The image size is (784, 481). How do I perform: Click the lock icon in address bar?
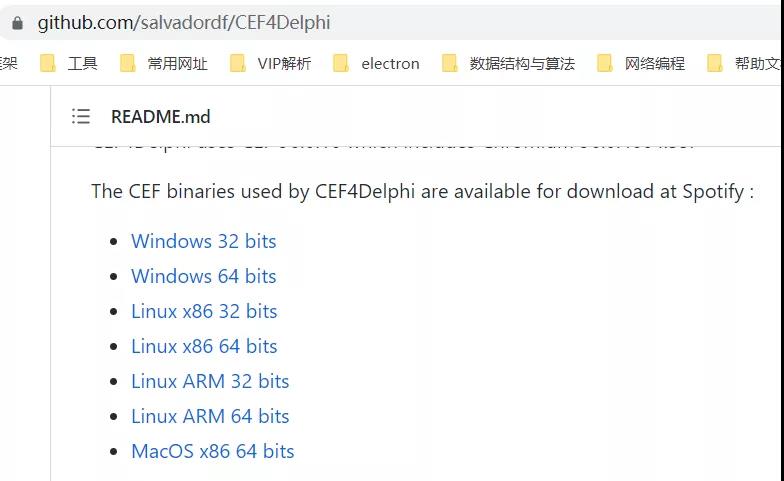click(17, 23)
